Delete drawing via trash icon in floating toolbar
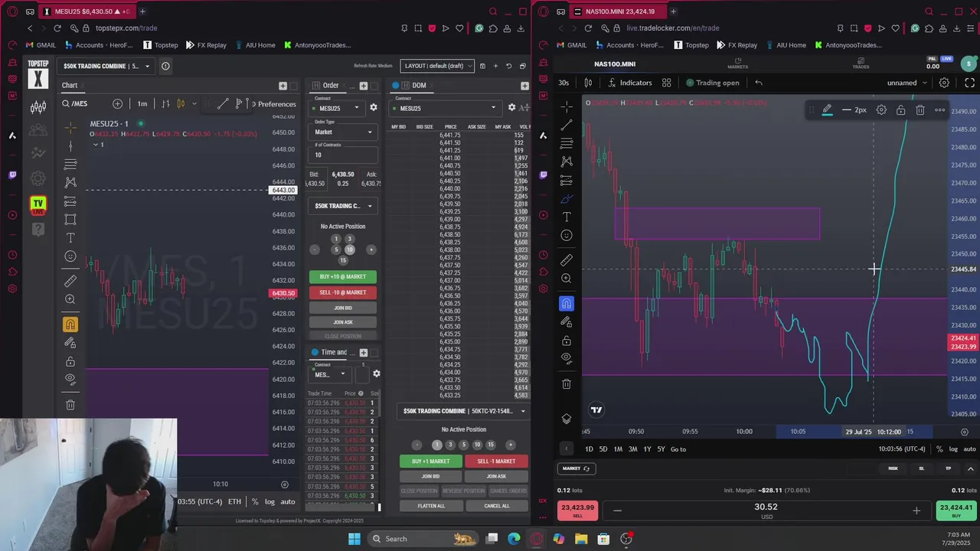Image resolution: width=980 pixels, height=551 pixels. pyautogui.click(x=920, y=110)
